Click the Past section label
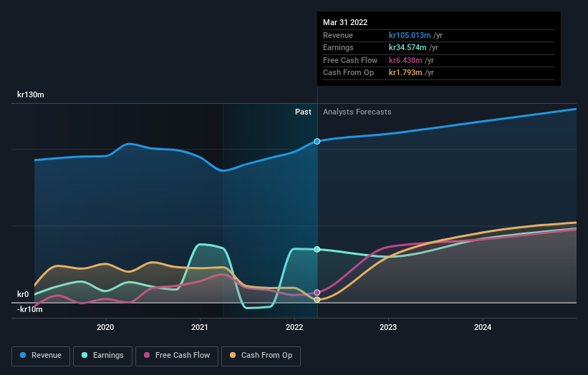588x375 pixels. (303, 112)
